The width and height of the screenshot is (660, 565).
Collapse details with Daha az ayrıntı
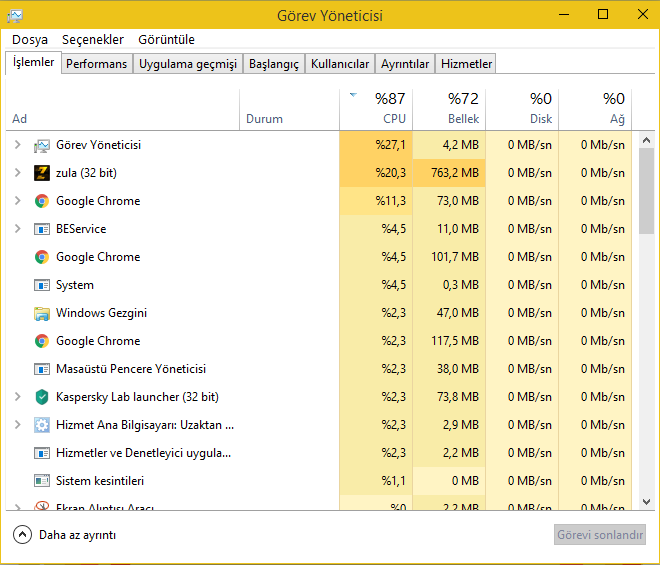click(x=66, y=535)
